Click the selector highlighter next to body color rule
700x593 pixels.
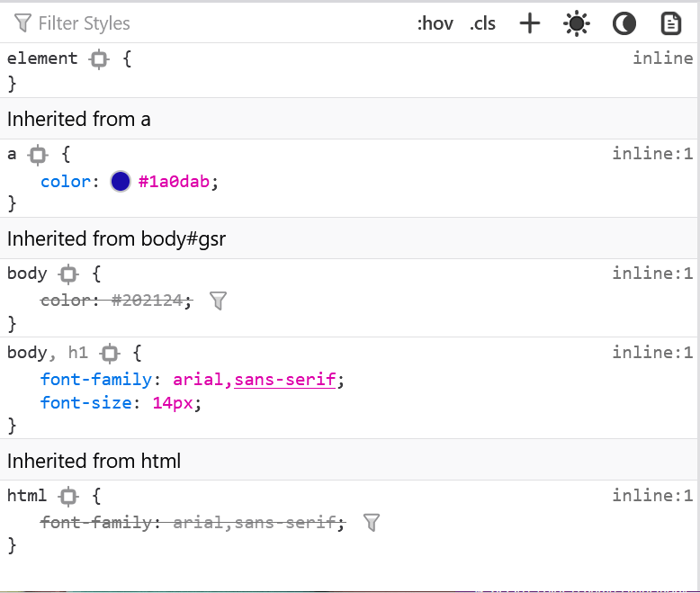point(68,274)
